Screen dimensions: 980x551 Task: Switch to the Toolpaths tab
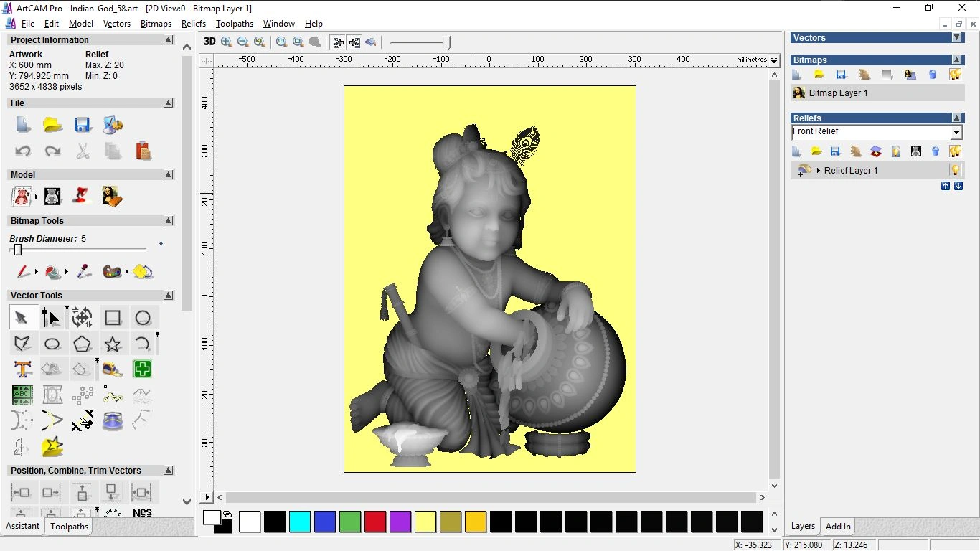tap(69, 527)
